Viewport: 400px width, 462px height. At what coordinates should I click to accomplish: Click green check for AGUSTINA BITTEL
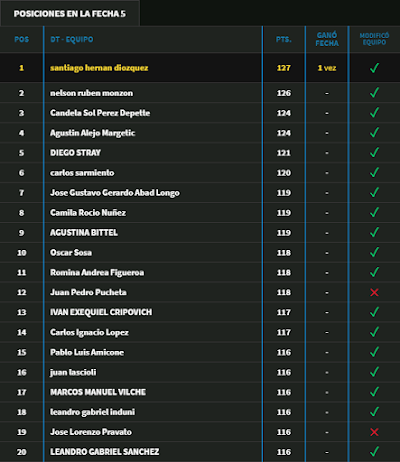(x=374, y=232)
